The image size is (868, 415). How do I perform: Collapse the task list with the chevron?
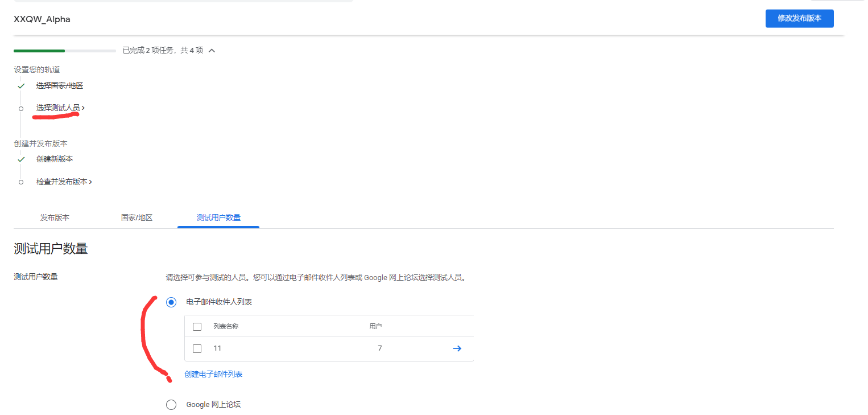212,50
